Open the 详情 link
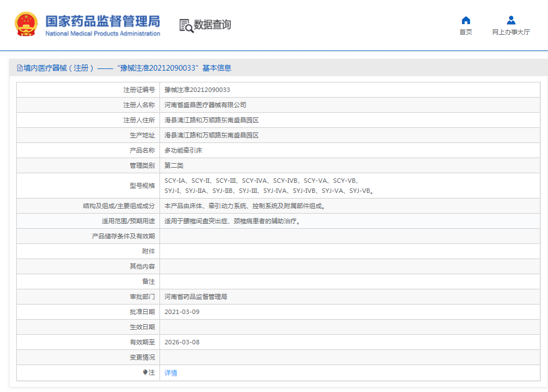This screenshot has width=548, height=392. (171, 373)
